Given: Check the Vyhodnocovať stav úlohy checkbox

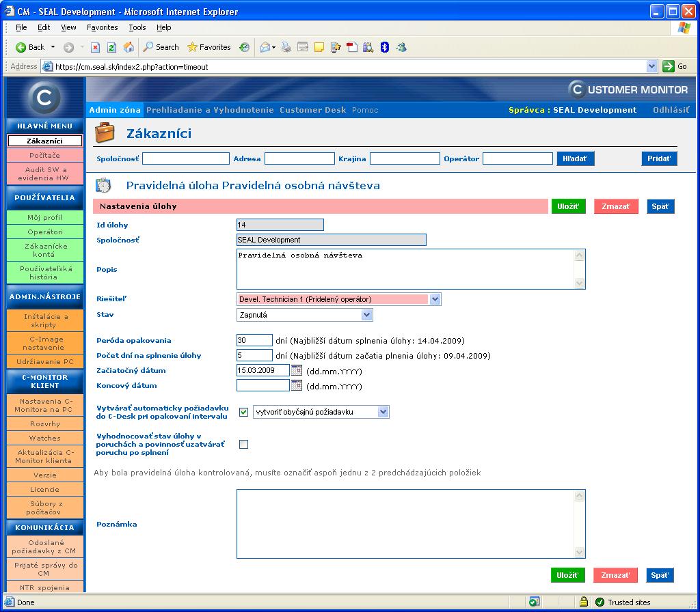Looking at the screenshot, I should pos(244,444).
